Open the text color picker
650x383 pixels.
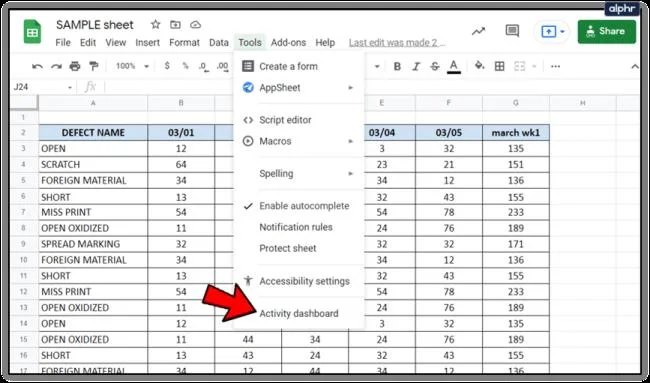tap(454, 66)
